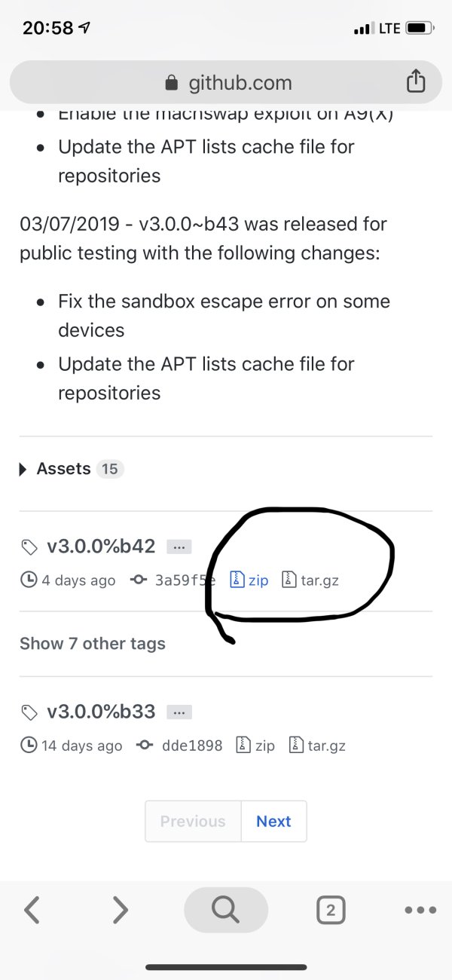The height and width of the screenshot is (980, 452).
Task: Tap the share icon in address bar
Action: [416, 81]
